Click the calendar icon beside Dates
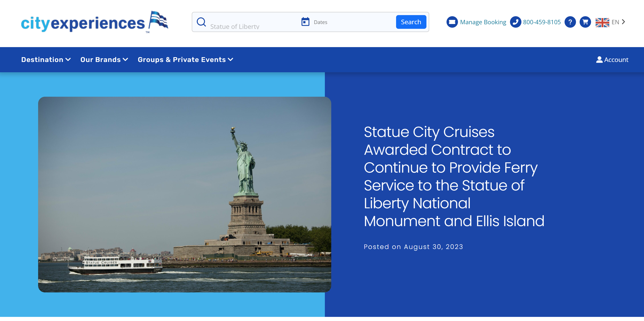 point(305,22)
